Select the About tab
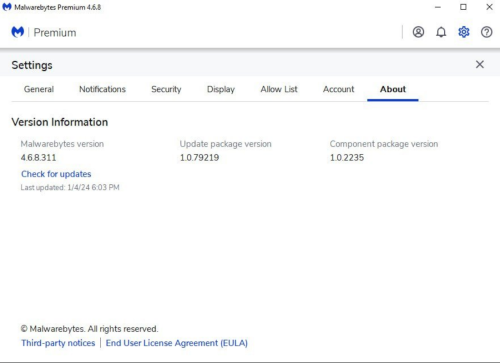 point(393,89)
